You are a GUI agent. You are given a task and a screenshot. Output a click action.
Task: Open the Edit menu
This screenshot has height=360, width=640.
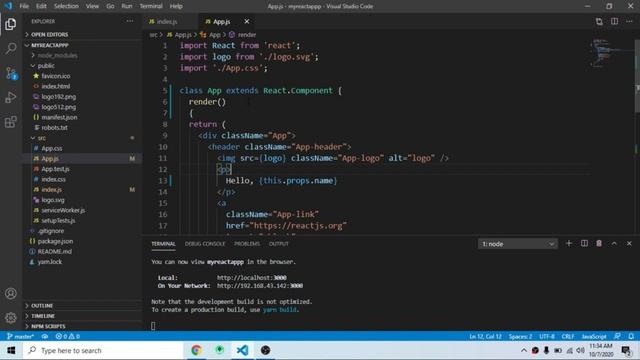click(x=41, y=6)
